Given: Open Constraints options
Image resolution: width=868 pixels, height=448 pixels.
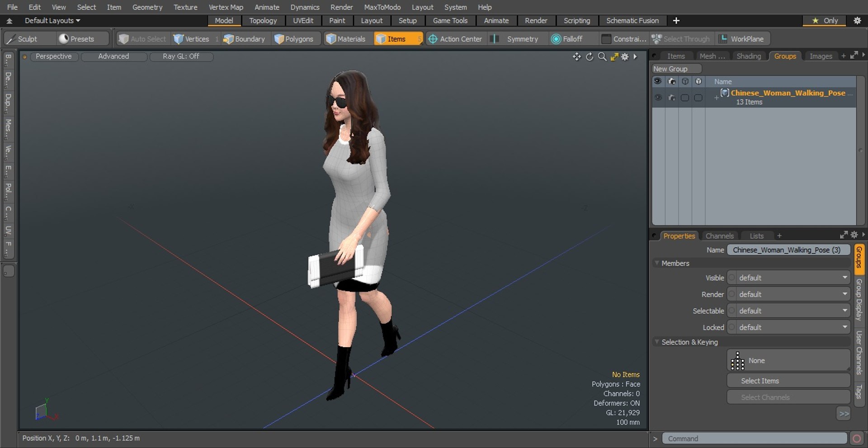Looking at the screenshot, I should click(624, 39).
